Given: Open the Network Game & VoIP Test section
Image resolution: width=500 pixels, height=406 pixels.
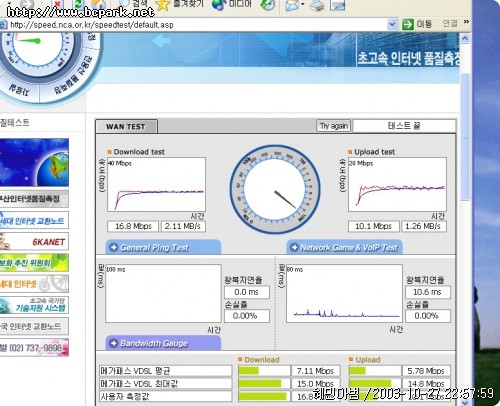Looking at the screenshot, I should pyautogui.click(x=344, y=247).
